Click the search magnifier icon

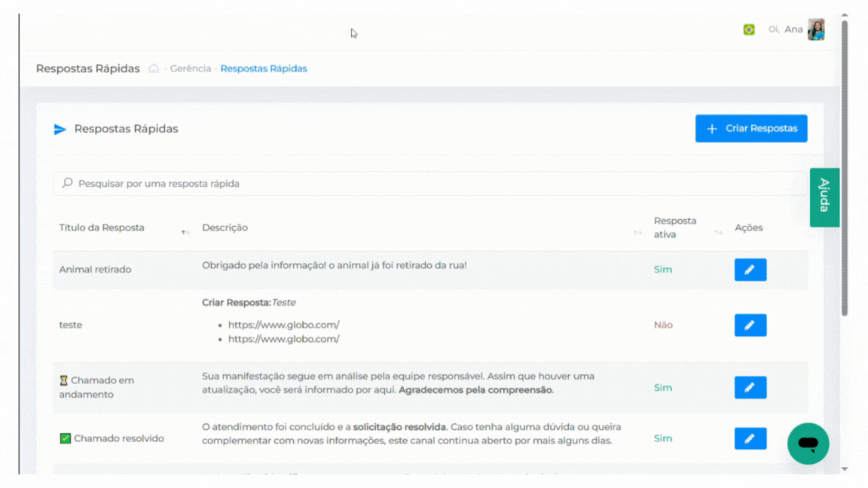pos(68,182)
